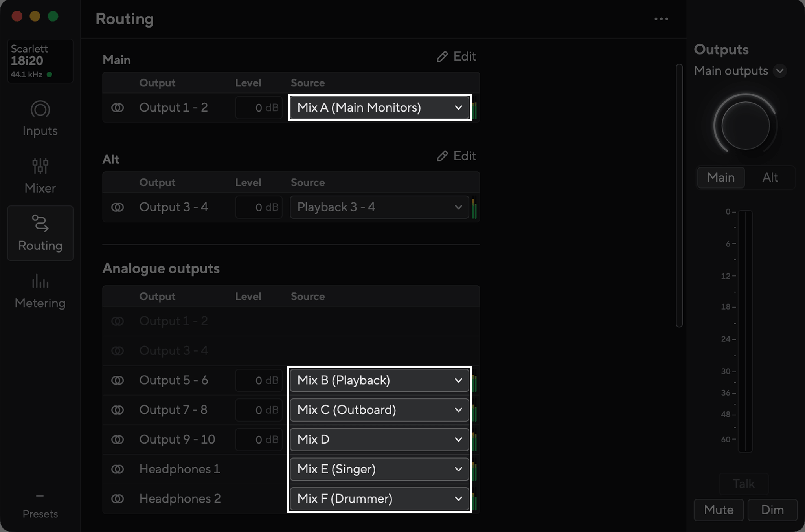Screen dimensions: 805x532
Task: Open Playback 3 - 4 source dropdown
Action: point(379,207)
